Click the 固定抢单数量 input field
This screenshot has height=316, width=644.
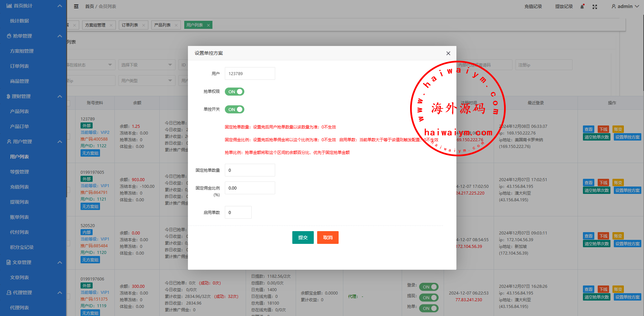point(250,170)
